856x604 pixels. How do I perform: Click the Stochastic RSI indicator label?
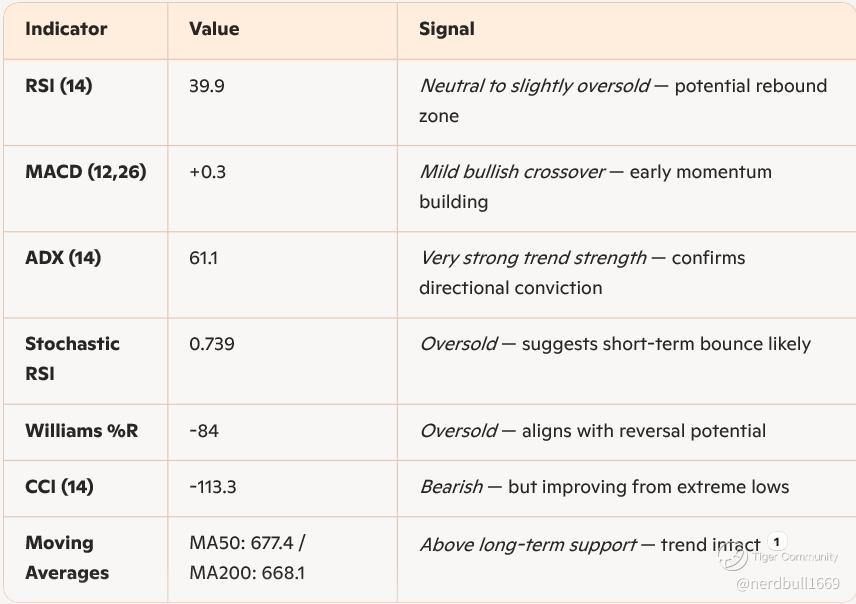pos(72,359)
